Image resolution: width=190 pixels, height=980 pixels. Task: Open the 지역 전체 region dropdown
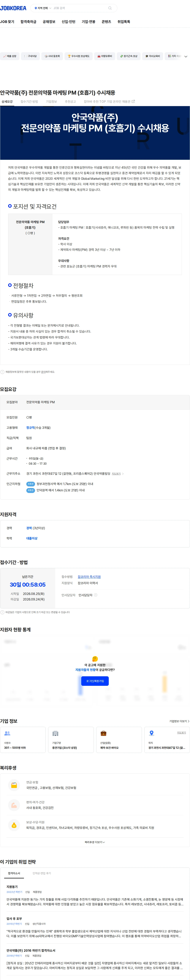point(43,8)
